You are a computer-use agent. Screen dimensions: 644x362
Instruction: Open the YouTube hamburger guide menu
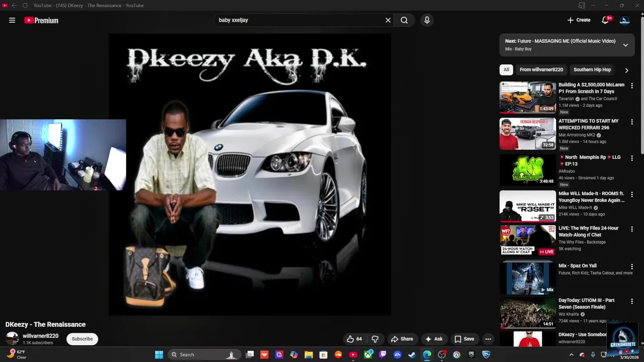pos(12,20)
